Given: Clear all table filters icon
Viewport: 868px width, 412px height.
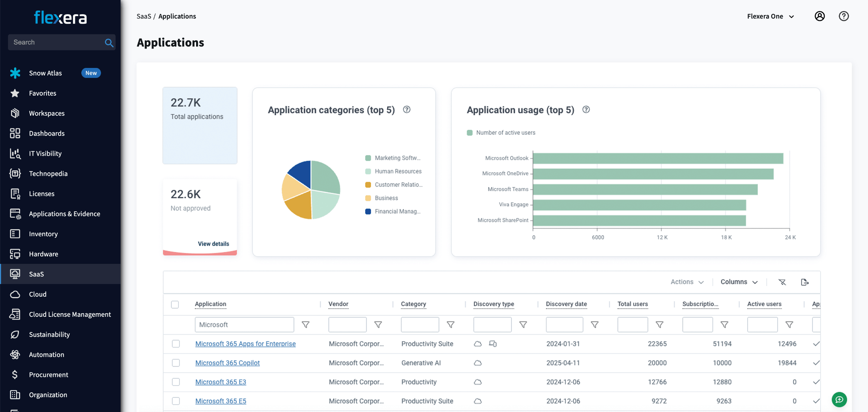Looking at the screenshot, I should tap(782, 282).
